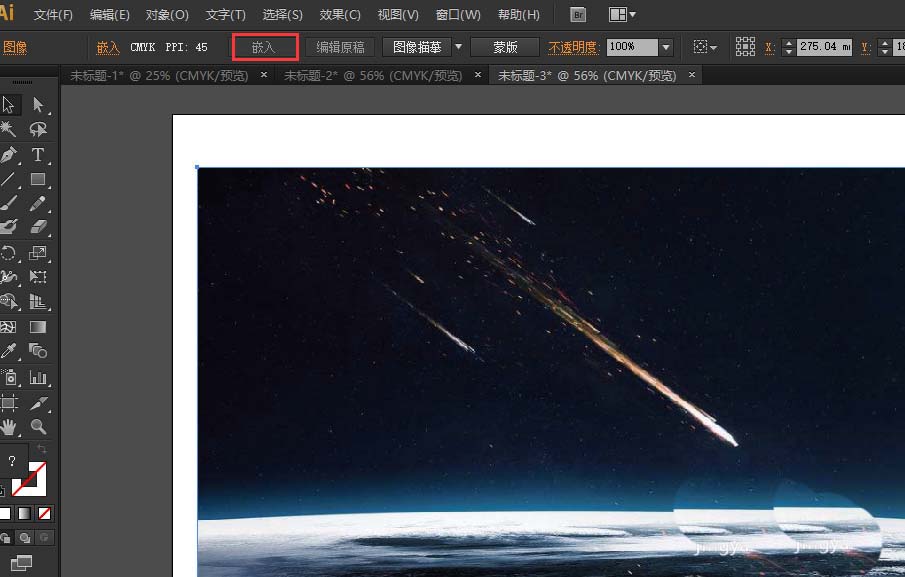Click the highlighted 嵌入 embed button
The height and width of the screenshot is (577, 905).
pos(265,47)
